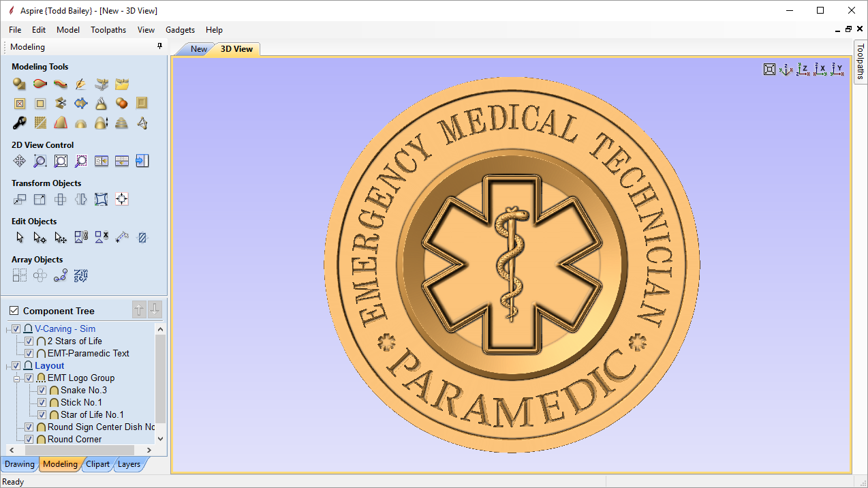
Task: Open the Model menu
Action: click(68, 30)
